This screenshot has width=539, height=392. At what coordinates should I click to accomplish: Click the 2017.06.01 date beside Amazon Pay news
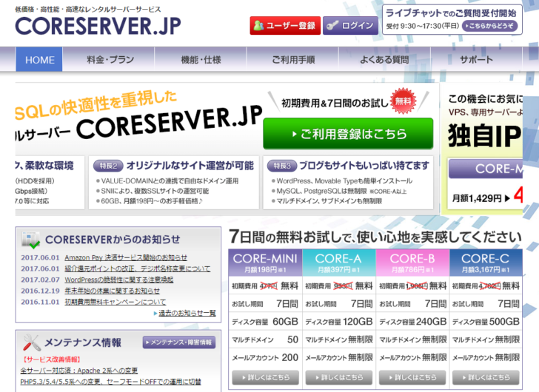point(40,257)
